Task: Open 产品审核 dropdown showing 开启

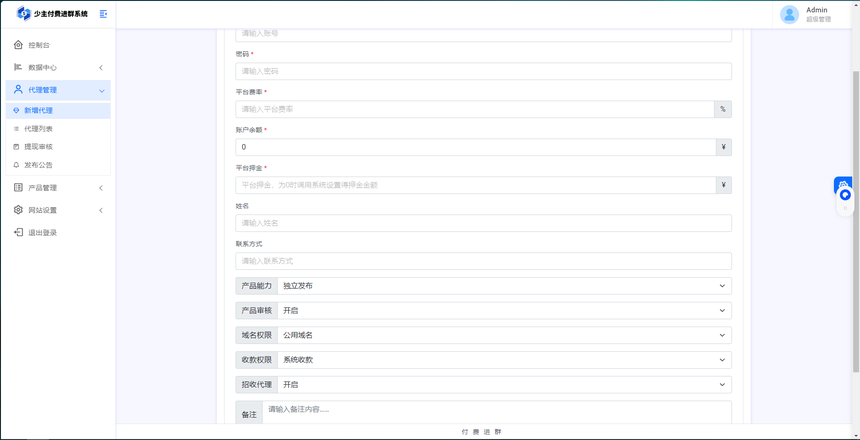Action: point(504,311)
